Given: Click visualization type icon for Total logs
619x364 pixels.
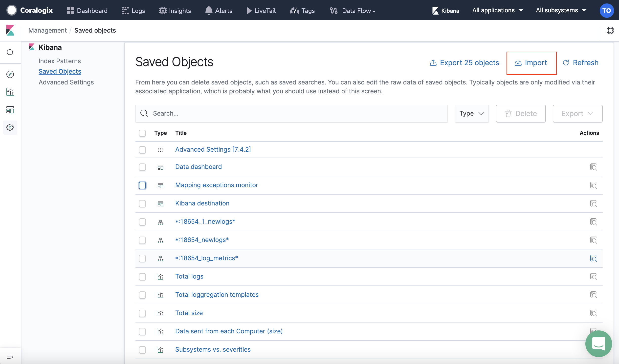Looking at the screenshot, I should [x=160, y=277].
